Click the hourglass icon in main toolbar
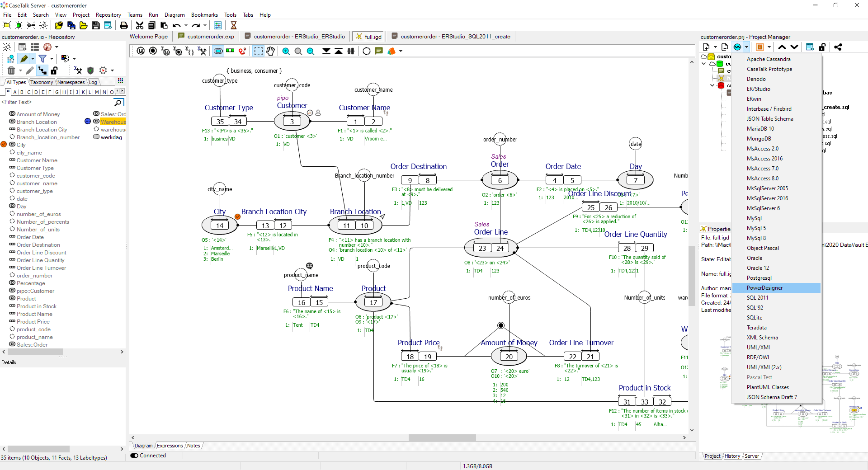868x470 pixels. pyautogui.click(x=234, y=25)
